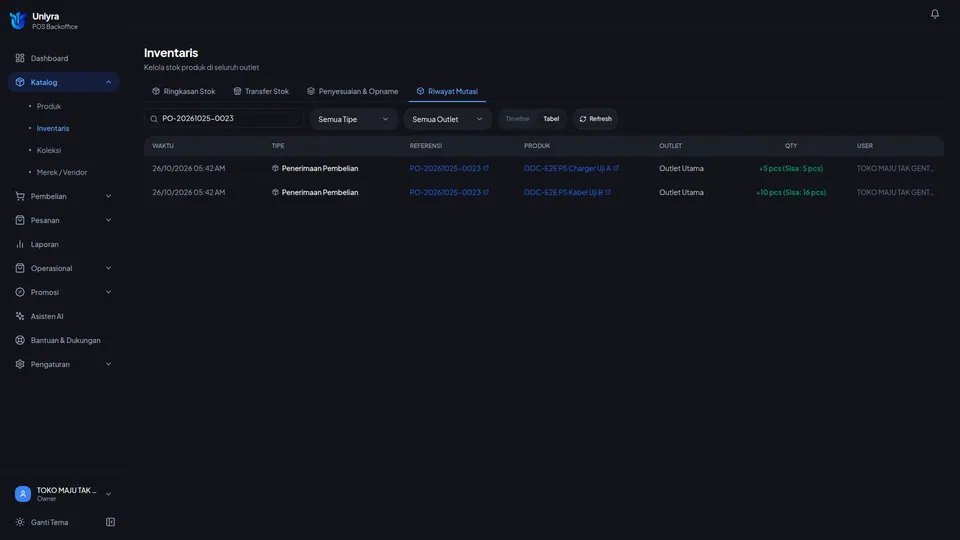Image resolution: width=960 pixels, height=540 pixels.
Task: Open the Semua Outlet dropdown
Action: [448, 119]
